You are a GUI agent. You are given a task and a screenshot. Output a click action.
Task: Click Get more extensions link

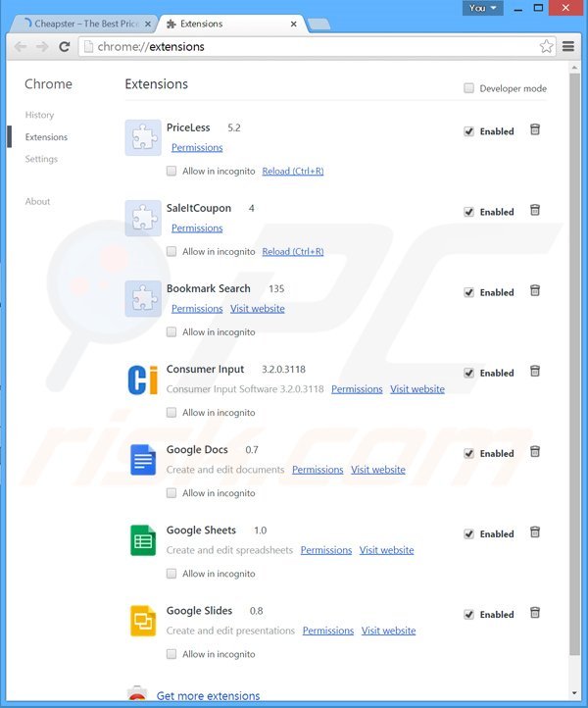pyautogui.click(x=209, y=695)
